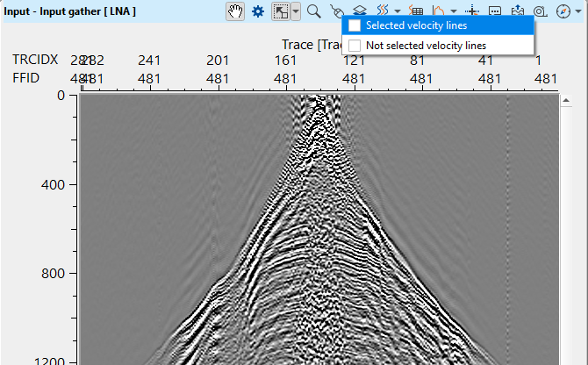588x365 pixels.
Task: Click the FFID header label
Action: pyautogui.click(x=26, y=78)
